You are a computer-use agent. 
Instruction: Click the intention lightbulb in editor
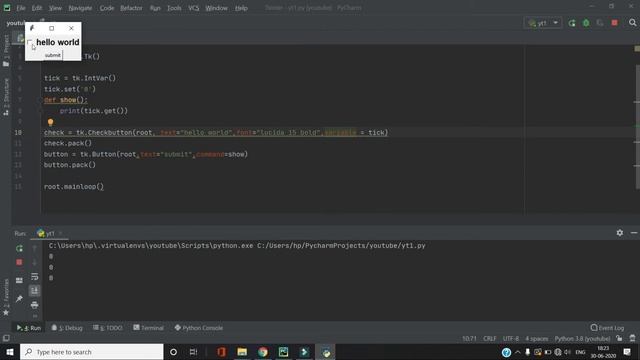click(51, 122)
